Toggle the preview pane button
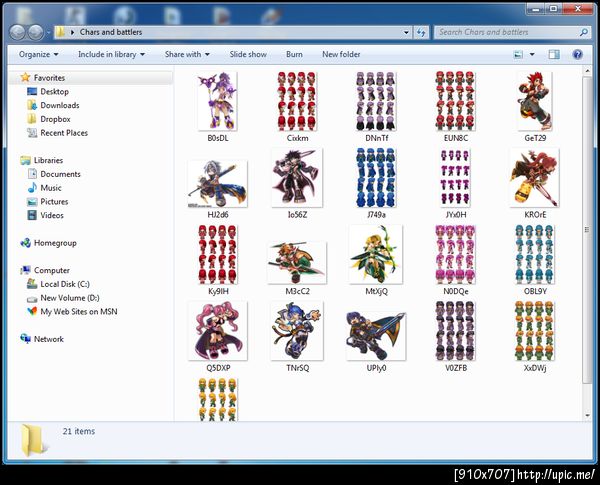Image resolution: width=600 pixels, height=485 pixels. coord(554,54)
